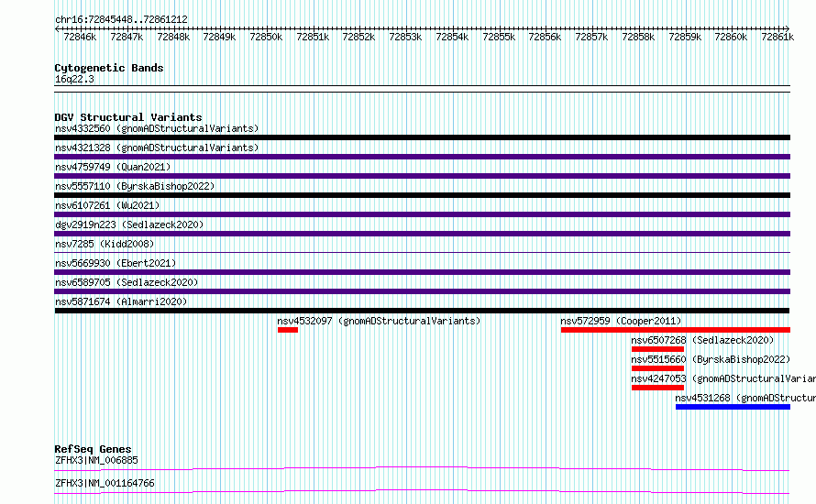816x504 pixels.
Task: Click the nsv5871674 (Almarri2020) label
Action: [x=121, y=301]
